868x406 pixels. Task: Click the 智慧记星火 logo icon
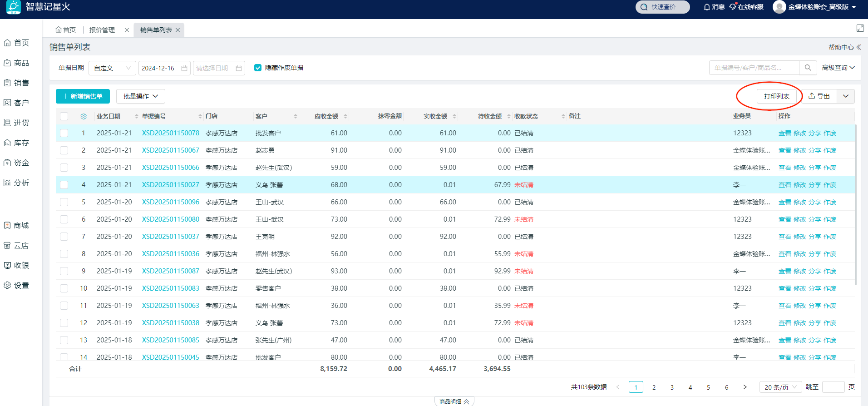[14, 7]
